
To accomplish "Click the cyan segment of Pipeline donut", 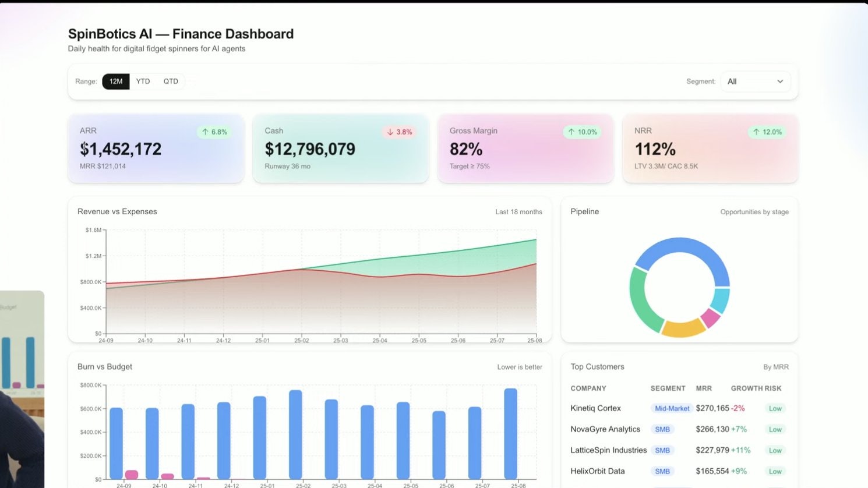I will click(x=721, y=300).
